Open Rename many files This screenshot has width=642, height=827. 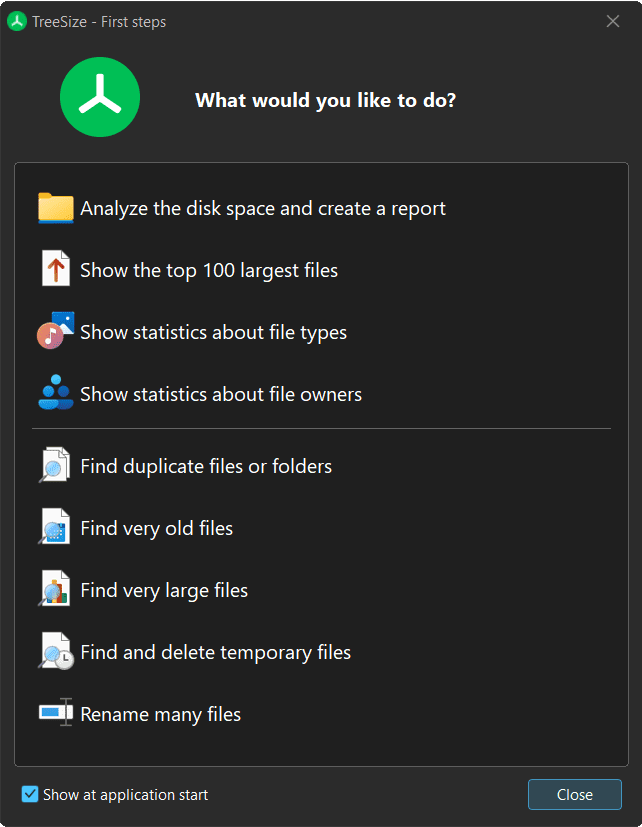(x=160, y=714)
